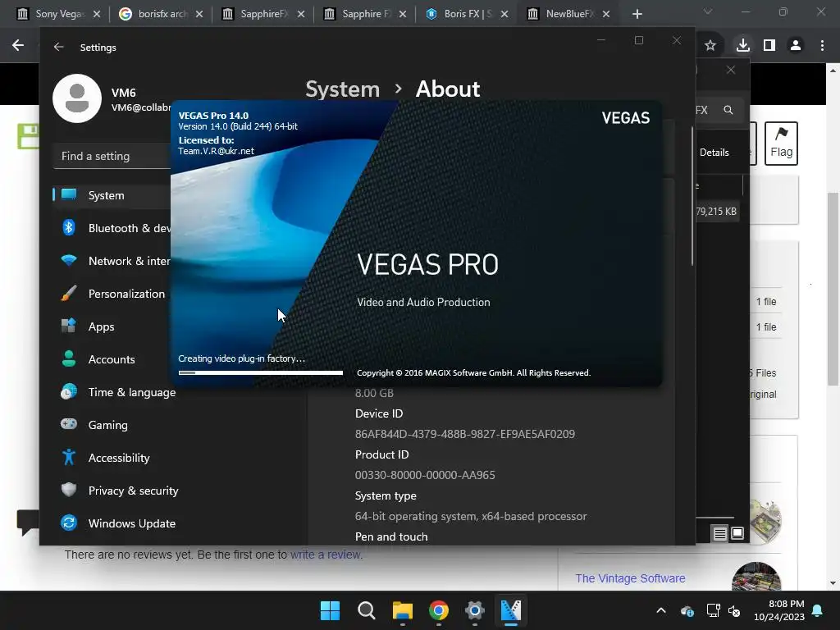Show hidden system tray icons
Screen dimensions: 840x630
coord(661,610)
